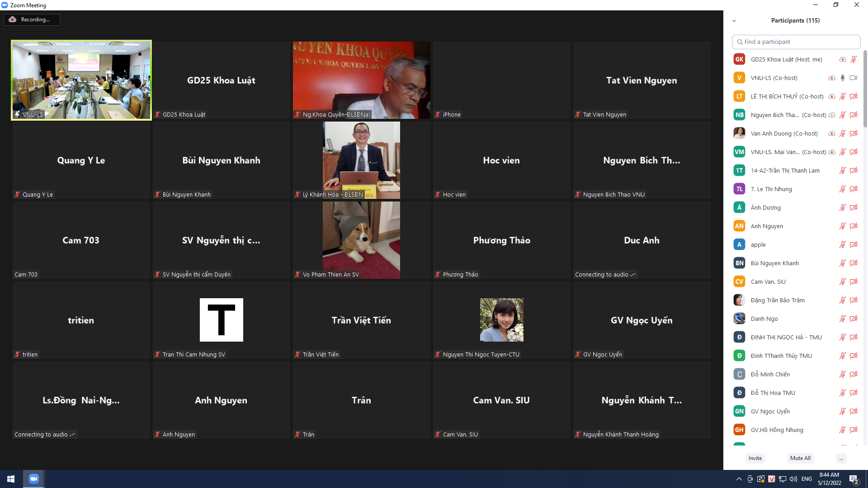
Task: Toggle video for Van Anh Duong
Action: tap(854, 133)
